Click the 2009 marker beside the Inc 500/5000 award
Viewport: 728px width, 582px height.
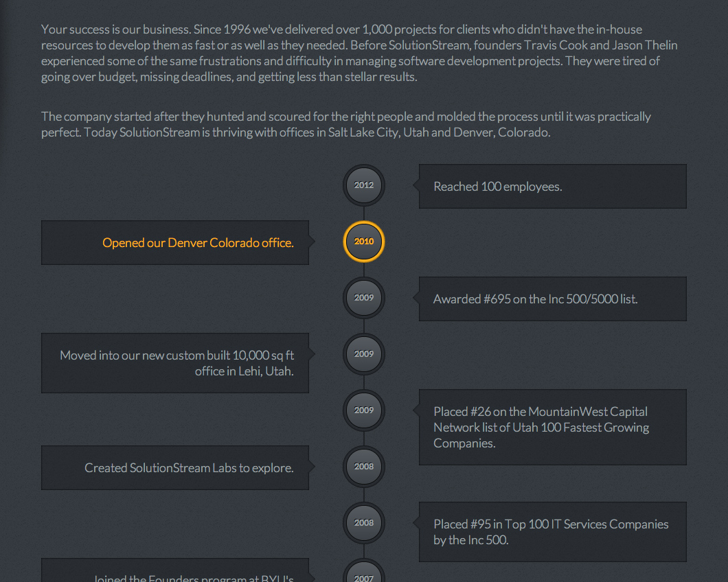[363, 298]
